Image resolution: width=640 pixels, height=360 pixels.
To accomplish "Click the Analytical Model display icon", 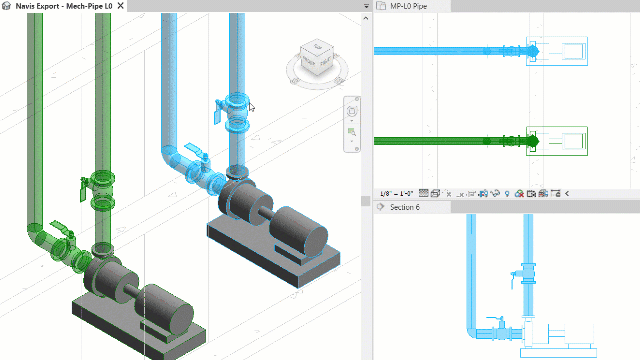I will pos(543,193).
